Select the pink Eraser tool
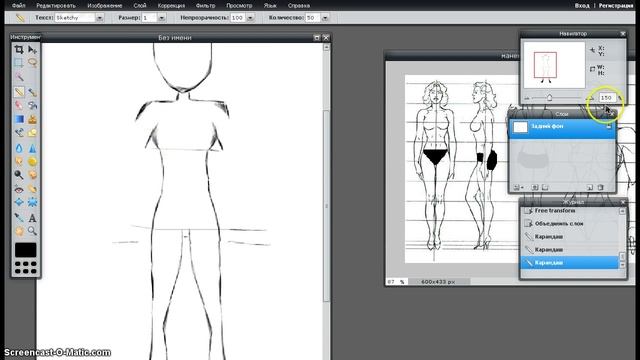Screen dimensions: 640x360 19,105
